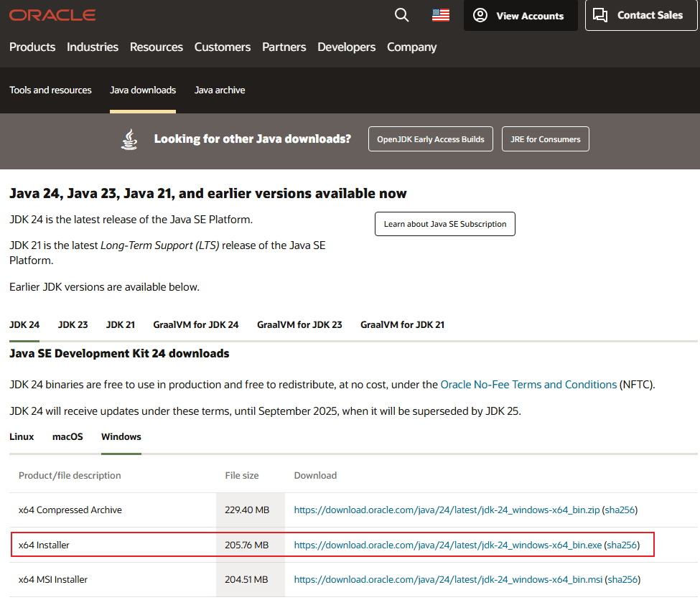
Task: Select the JDK 23 tab
Action: pos(73,324)
